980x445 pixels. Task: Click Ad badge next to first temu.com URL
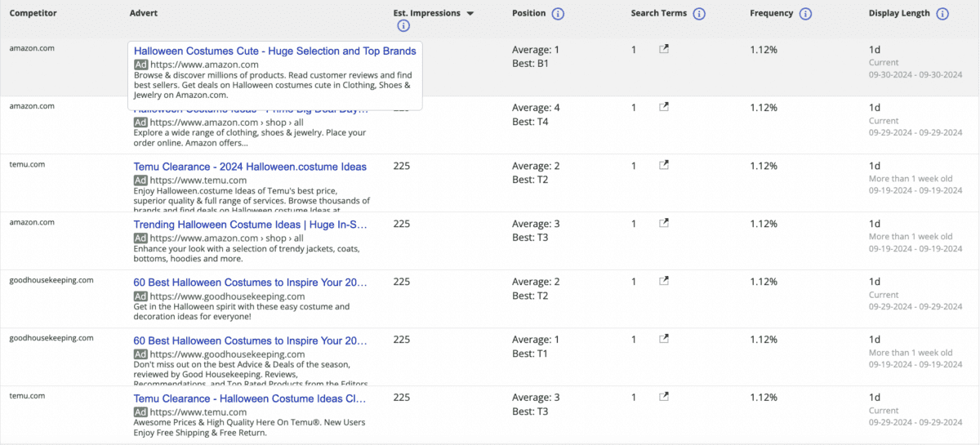tap(140, 180)
